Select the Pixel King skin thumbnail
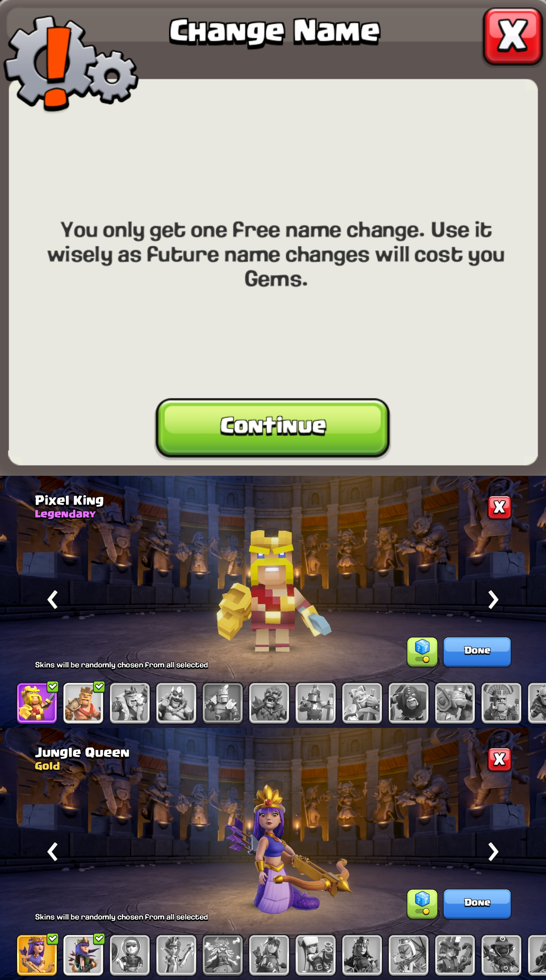The image size is (546, 980). 37,703
